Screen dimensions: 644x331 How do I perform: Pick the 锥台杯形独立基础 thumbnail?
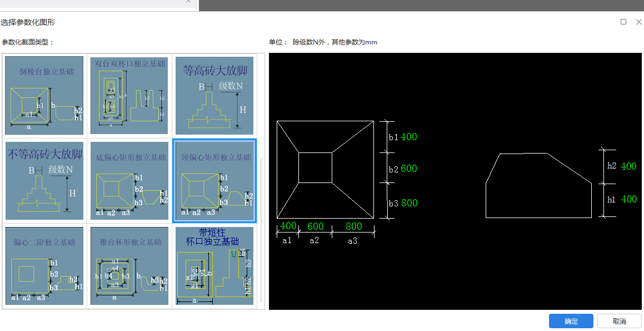[129, 266]
